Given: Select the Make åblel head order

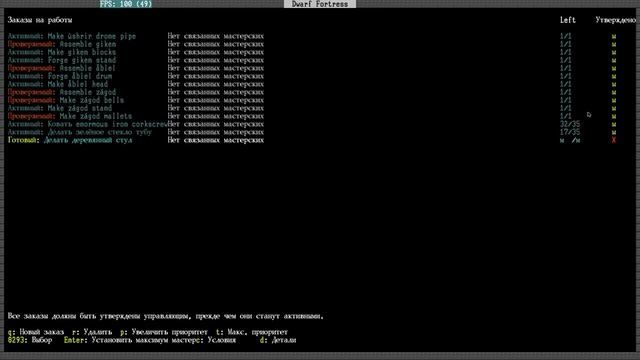Looking at the screenshot, I should click(x=58, y=84).
